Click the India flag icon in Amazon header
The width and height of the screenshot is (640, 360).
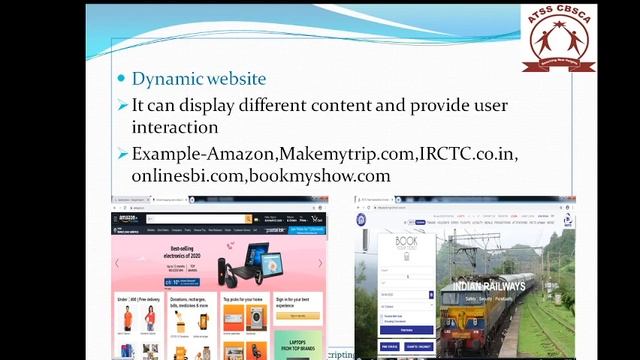coord(256,220)
